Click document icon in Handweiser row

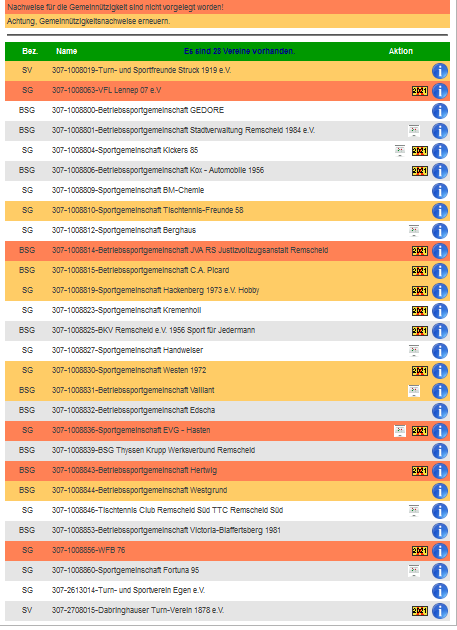tap(414, 351)
